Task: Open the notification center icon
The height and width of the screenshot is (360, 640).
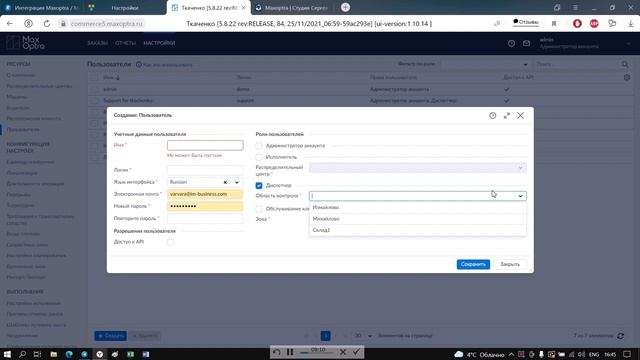Action: [627, 354]
